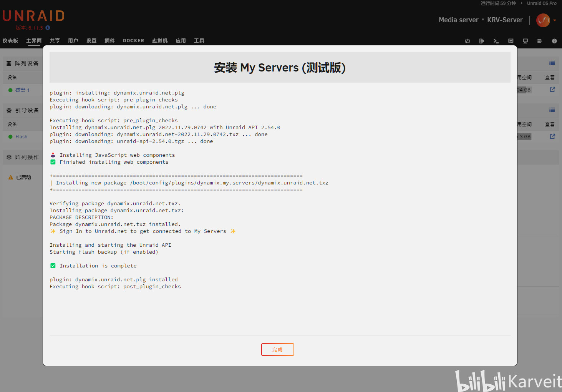Open the terminal icon
This screenshot has height=392, width=562.
point(496,41)
